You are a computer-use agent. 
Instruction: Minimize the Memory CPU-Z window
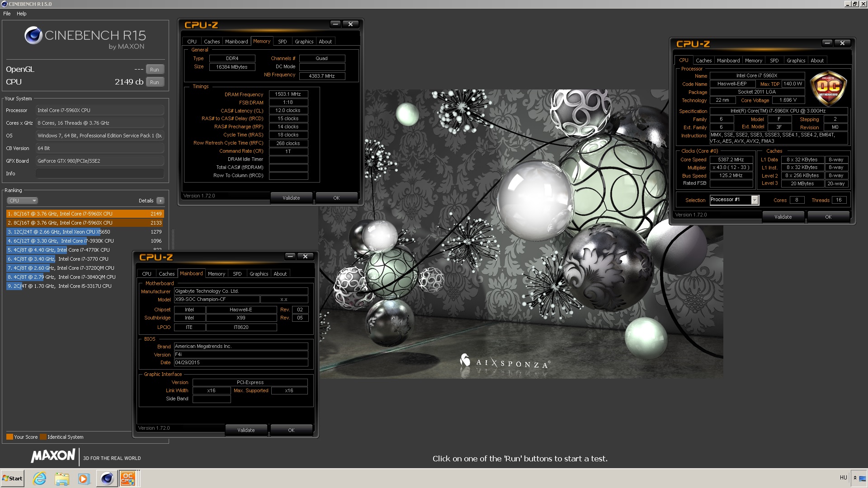pyautogui.click(x=335, y=24)
